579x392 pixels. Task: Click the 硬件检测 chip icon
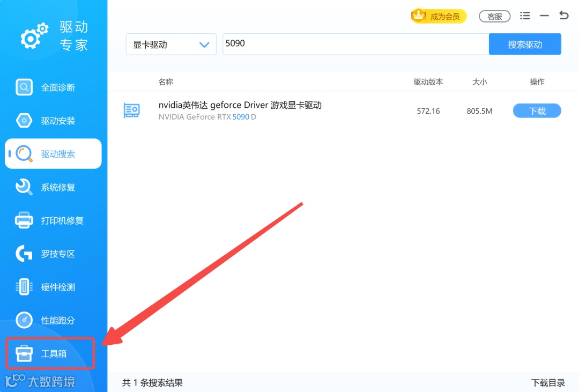coord(24,287)
